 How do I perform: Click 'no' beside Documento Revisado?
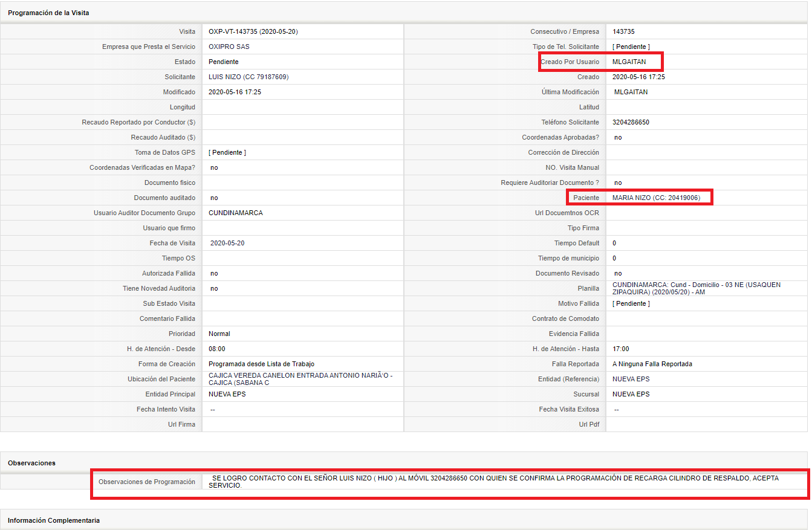coord(618,273)
